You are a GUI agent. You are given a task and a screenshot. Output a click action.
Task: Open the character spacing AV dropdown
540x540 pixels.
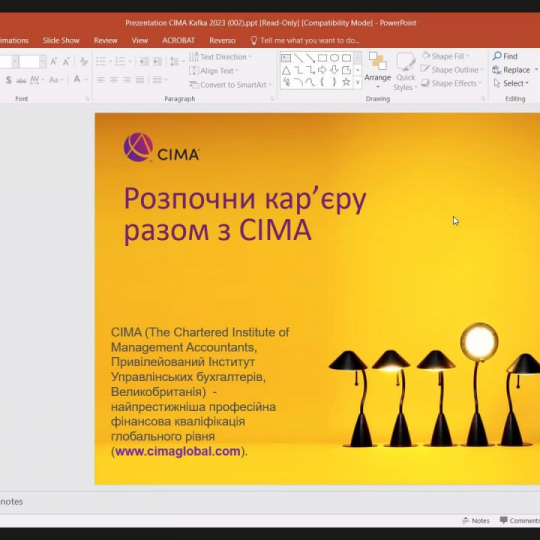point(37,80)
